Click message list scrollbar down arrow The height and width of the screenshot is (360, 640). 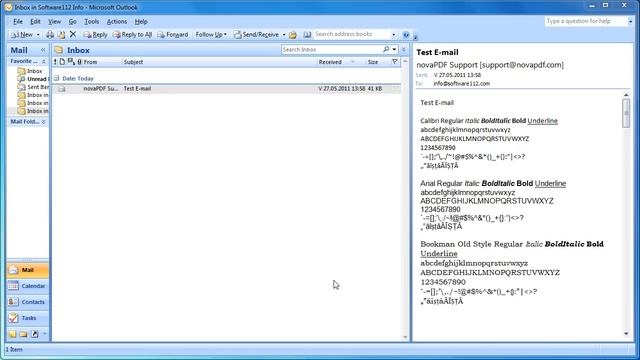405,337
